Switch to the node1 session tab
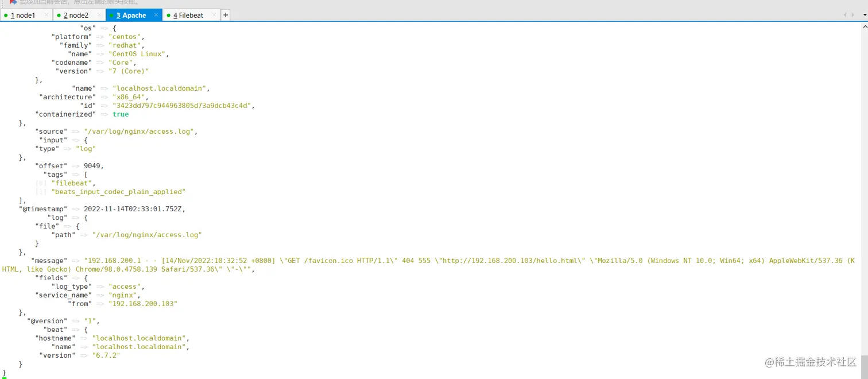Screen dimensions: 868x379 26,16
